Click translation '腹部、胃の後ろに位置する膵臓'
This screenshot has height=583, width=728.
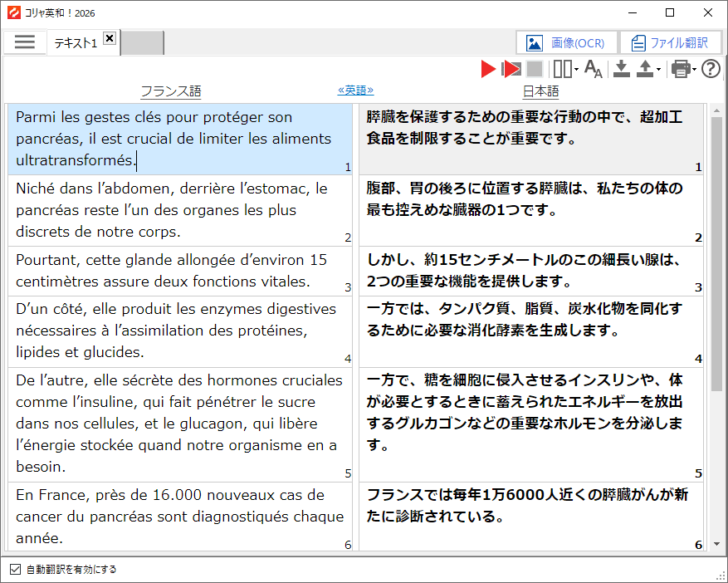coord(531,210)
